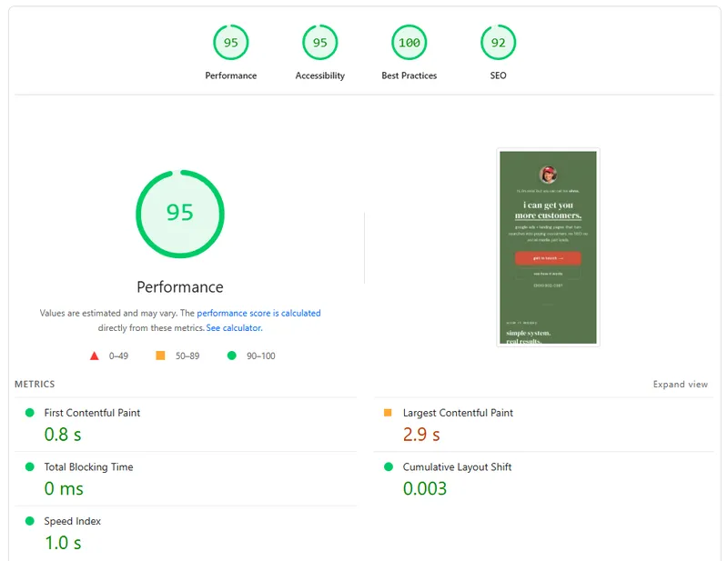Click the red triangle in the 0–49 legend
Image resolution: width=728 pixels, height=561 pixels.
pos(96,356)
